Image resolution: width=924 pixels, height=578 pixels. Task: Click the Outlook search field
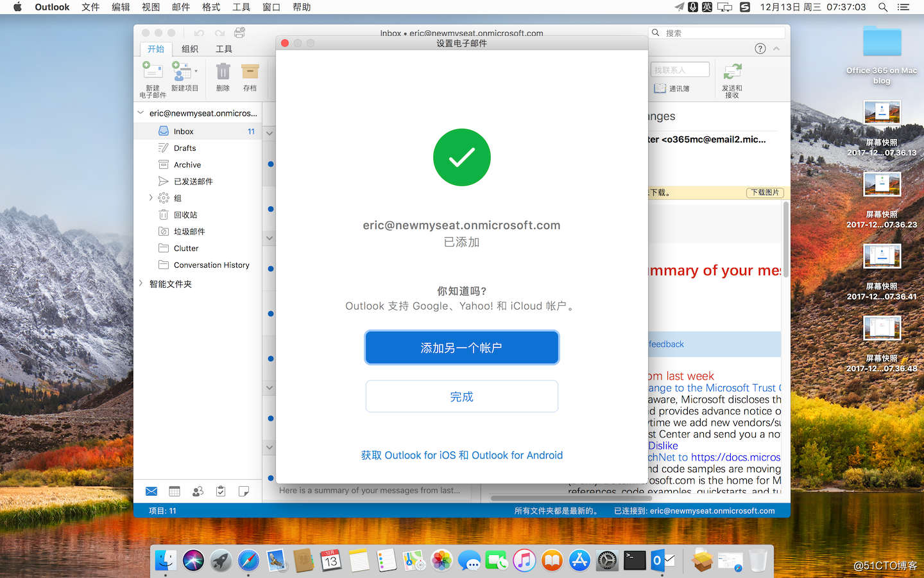click(x=717, y=33)
